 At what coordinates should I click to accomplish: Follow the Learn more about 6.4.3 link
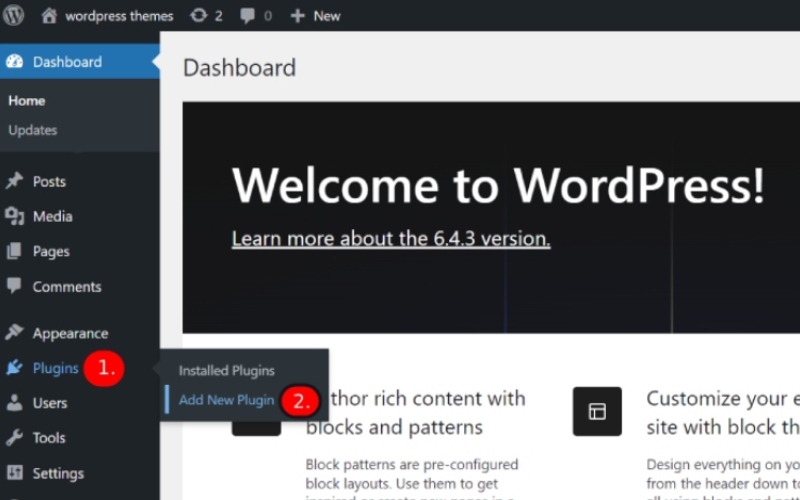click(390, 239)
